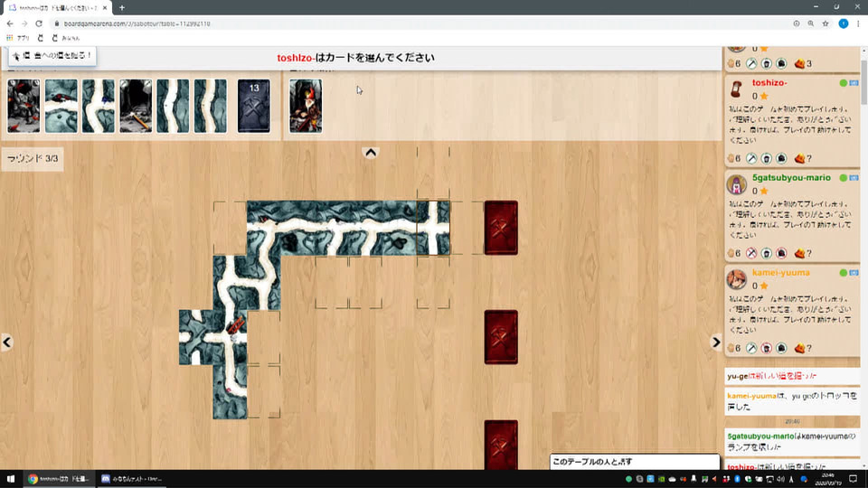Screen dimensions: 868x488
Task: Bookmark this page with star icon
Action: tap(826, 23)
